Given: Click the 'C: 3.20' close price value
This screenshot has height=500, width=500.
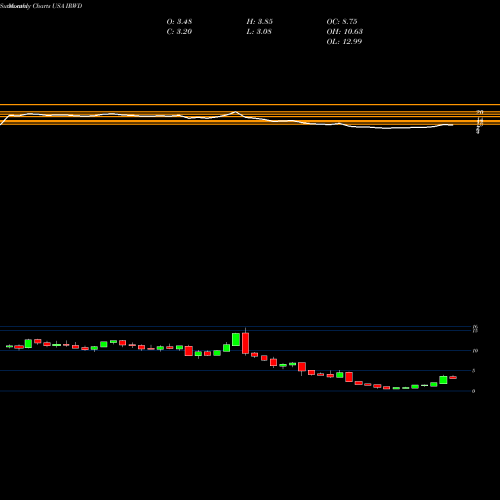Looking at the screenshot, I should coord(179,32).
